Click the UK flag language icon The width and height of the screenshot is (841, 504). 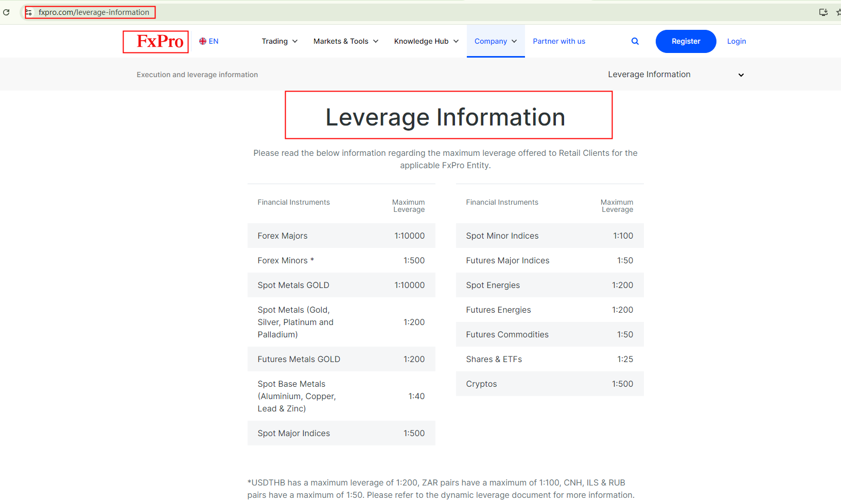(x=203, y=41)
